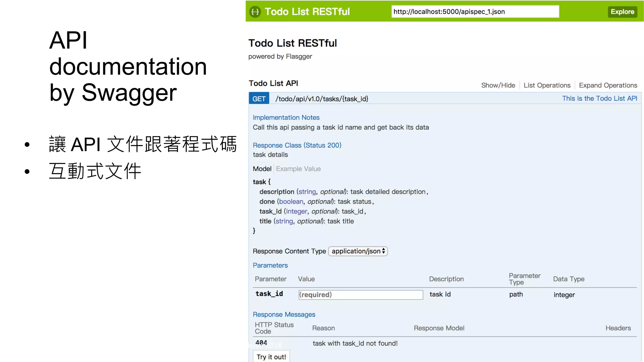644x362 pixels.
Task: Click the 'Reason' column header
Action: tap(323, 328)
